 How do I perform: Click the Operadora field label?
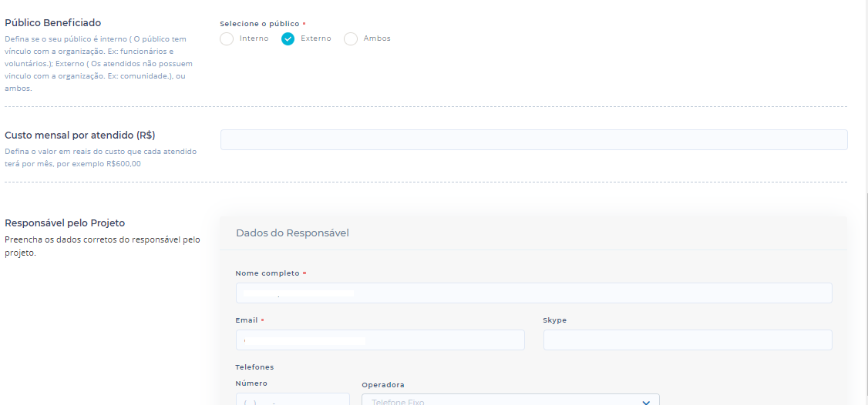click(383, 385)
